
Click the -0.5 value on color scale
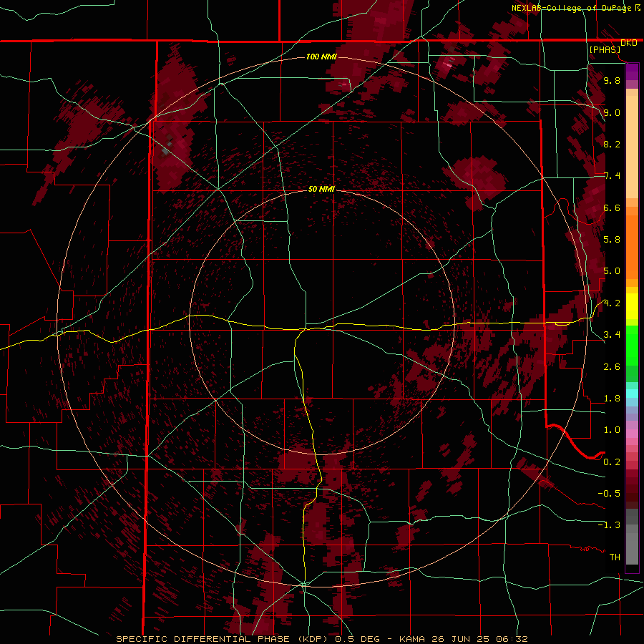(x=609, y=494)
